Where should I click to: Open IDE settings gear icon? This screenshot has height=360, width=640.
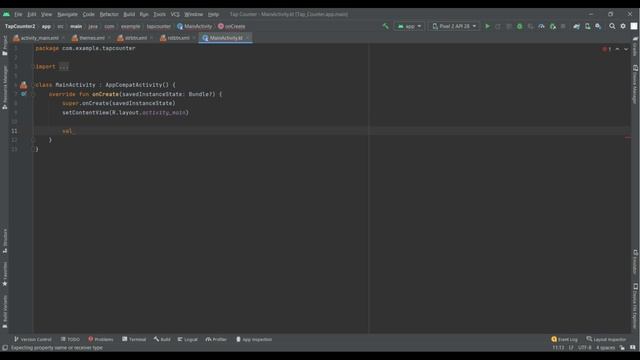(x=623, y=26)
